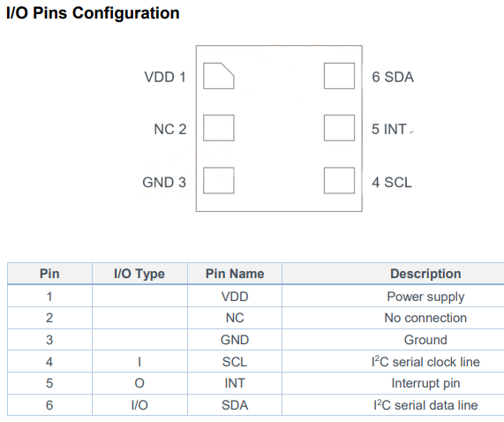Select the "5 INT" label beside the chip
This screenshot has width=504, height=422.
click(389, 129)
